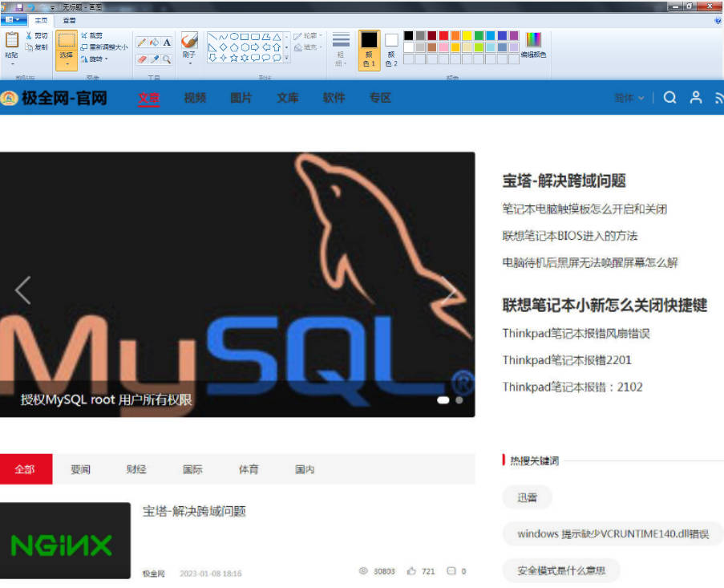Click the search magnifier in the blue website header
The image size is (724, 588).
[670, 97]
